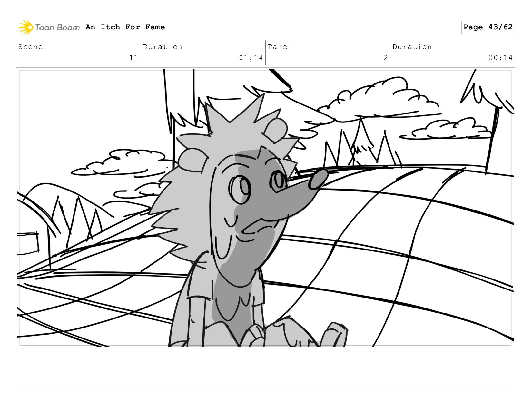Click the panel number '2'

[x=386, y=58]
